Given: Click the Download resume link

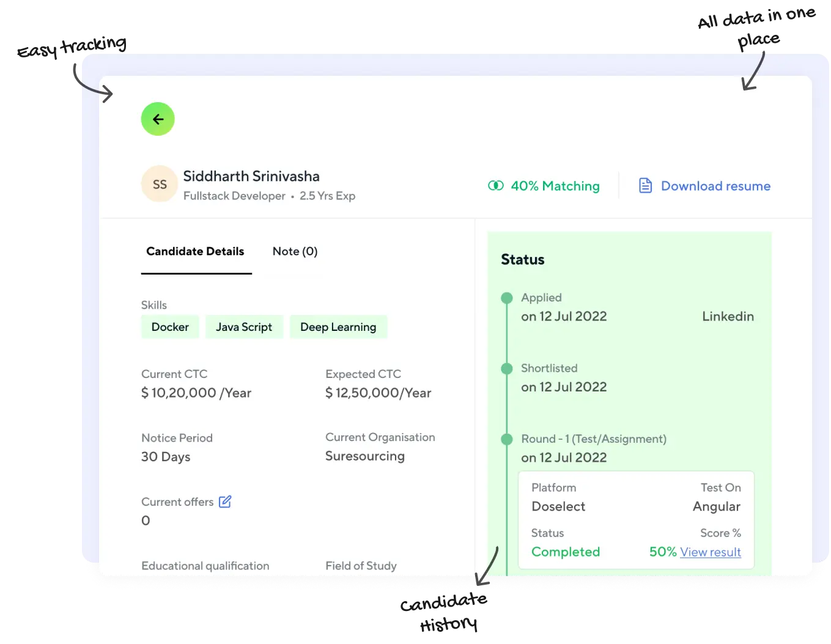Looking at the screenshot, I should (715, 186).
